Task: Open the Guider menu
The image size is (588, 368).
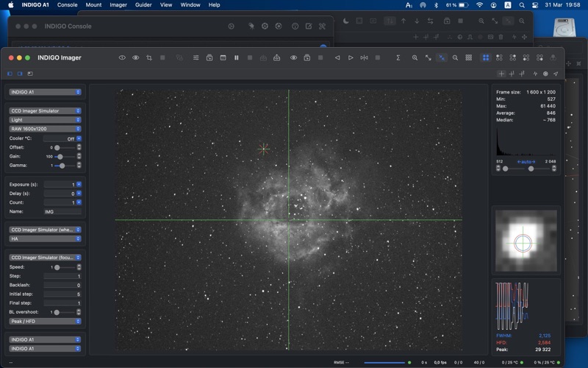Action: (143, 5)
